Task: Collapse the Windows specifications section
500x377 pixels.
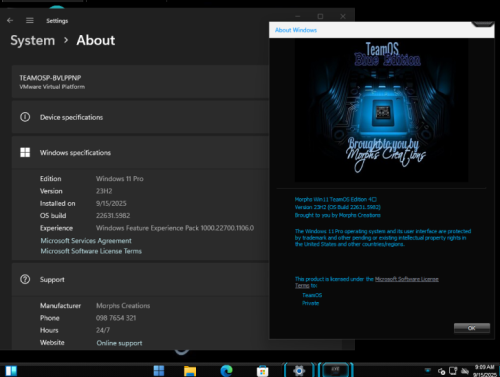Action: pos(140,153)
